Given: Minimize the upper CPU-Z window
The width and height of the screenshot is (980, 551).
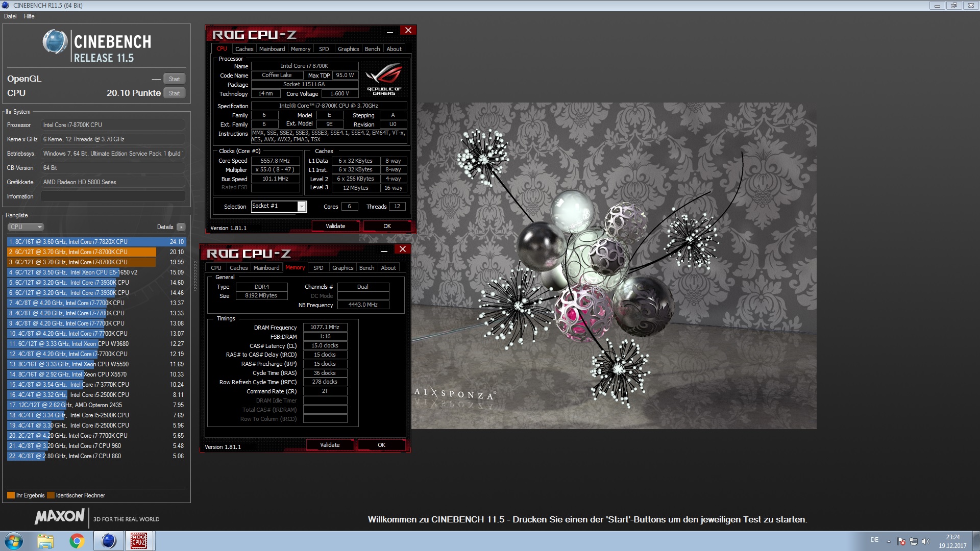Looking at the screenshot, I should [390, 31].
